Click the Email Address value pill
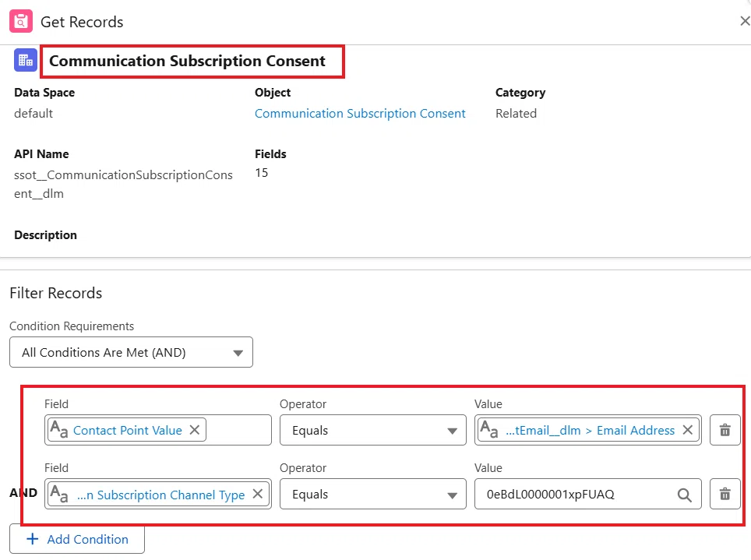 [588, 430]
